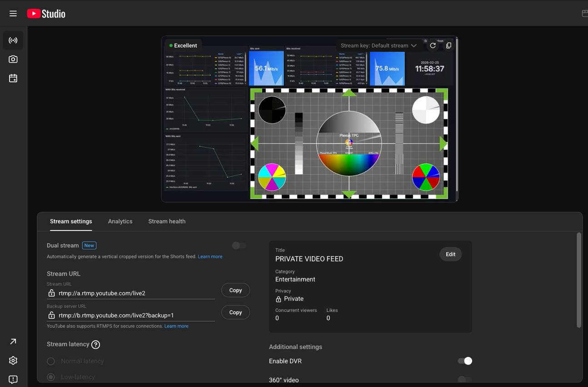588x387 pixels.
Task: Click the Stream latency help question icon
Action: click(95, 345)
